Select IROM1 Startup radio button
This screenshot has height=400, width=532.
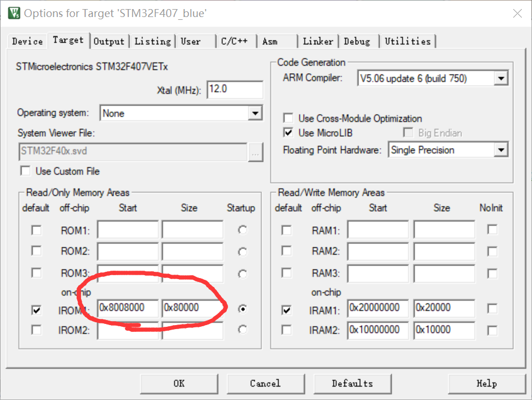pyautogui.click(x=243, y=309)
